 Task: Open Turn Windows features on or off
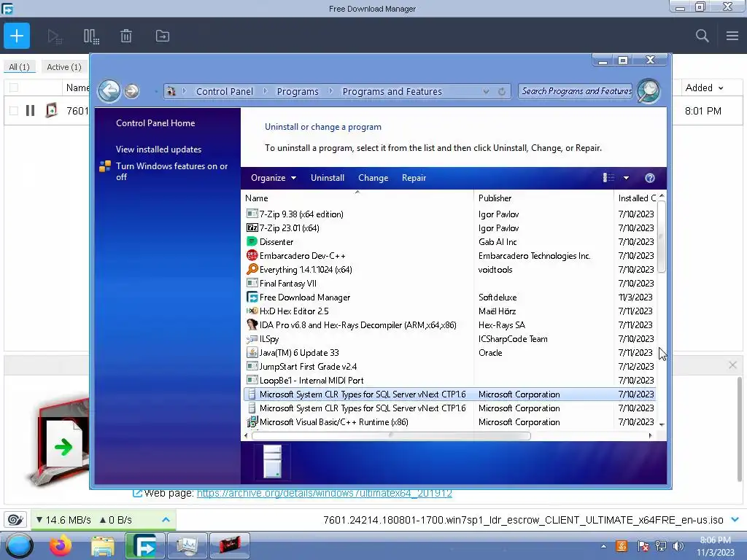pyautogui.click(x=171, y=171)
